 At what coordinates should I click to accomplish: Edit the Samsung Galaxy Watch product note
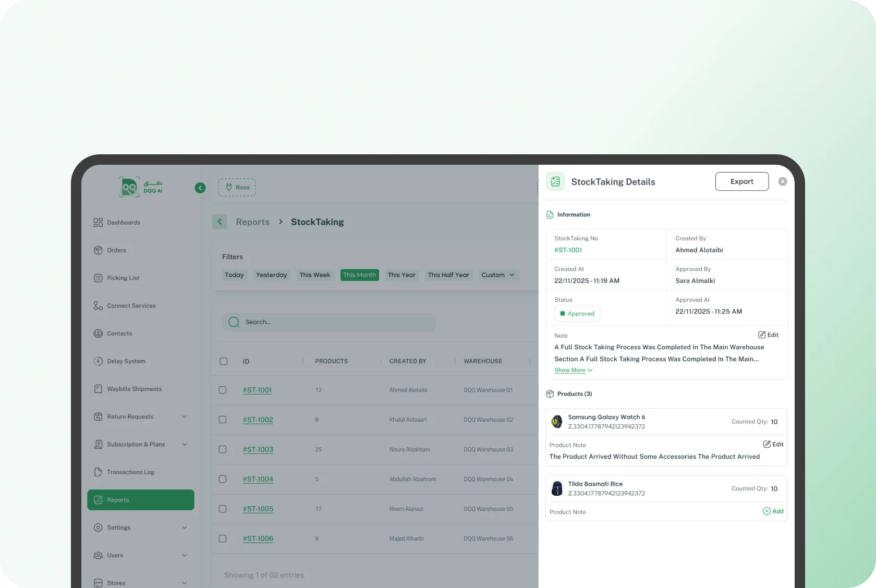(773, 444)
